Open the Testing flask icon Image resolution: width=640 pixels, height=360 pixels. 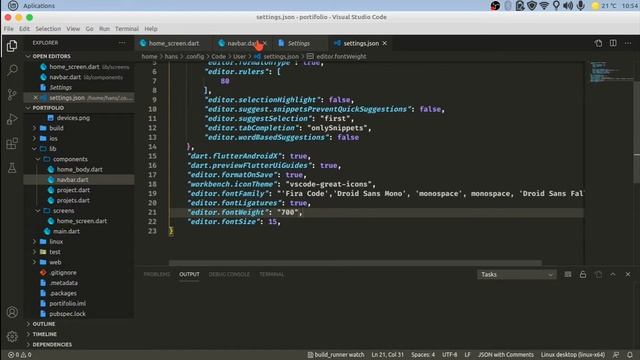[x=12, y=167]
